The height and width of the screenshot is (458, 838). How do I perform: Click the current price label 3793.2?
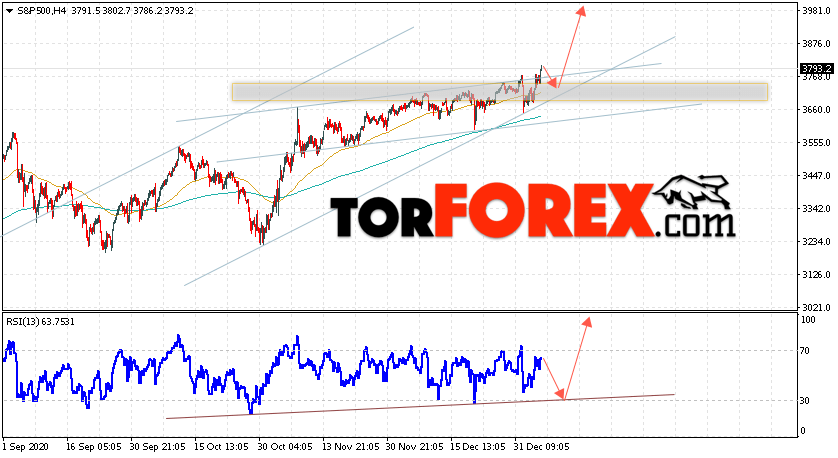(816, 68)
